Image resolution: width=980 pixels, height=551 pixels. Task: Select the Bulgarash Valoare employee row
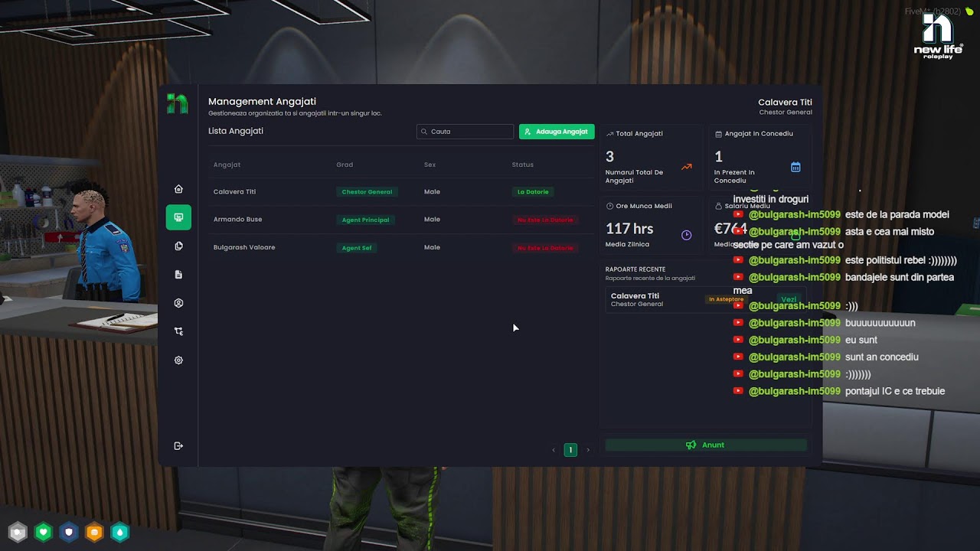coord(401,247)
